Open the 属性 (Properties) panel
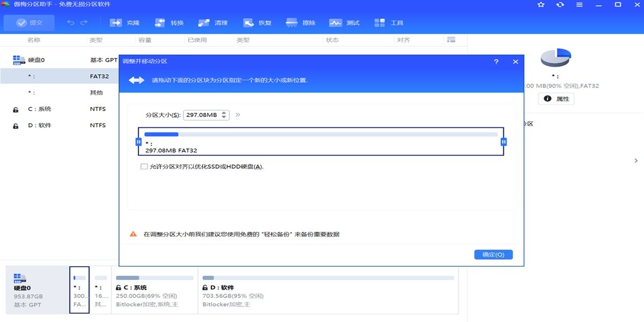The width and height of the screenshot is (644, 322). pos(556,98)
